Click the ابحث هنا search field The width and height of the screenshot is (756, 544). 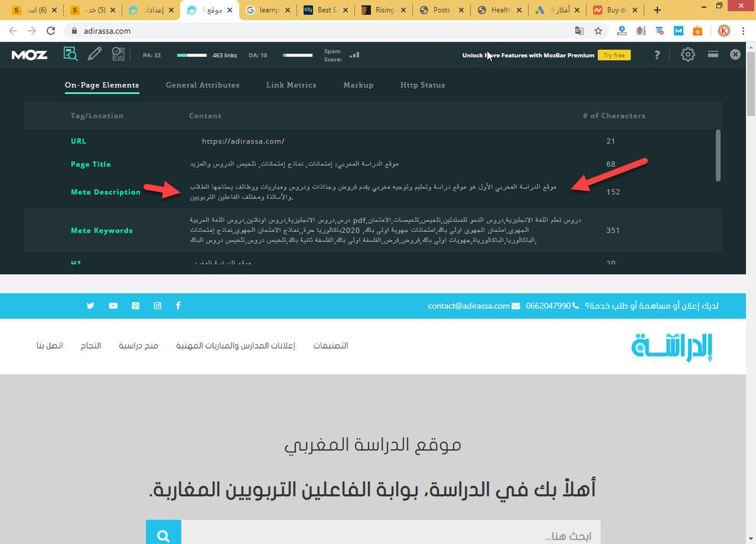pos(391,533)
